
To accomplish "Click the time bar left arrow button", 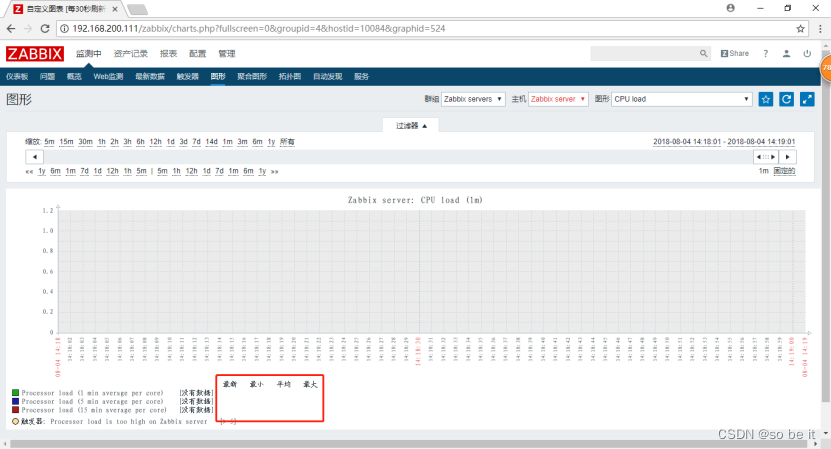I will (34, 157).
